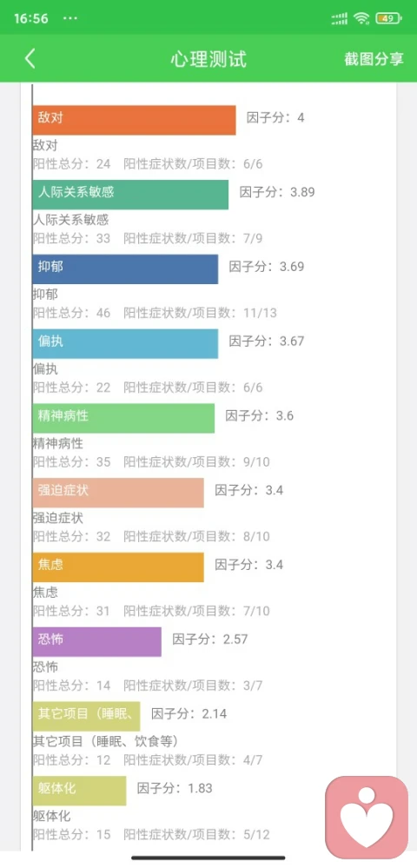Viewport: 417px width, 868px height.
Task: Select the green 精神病性 bar
Action: point(123,418)
